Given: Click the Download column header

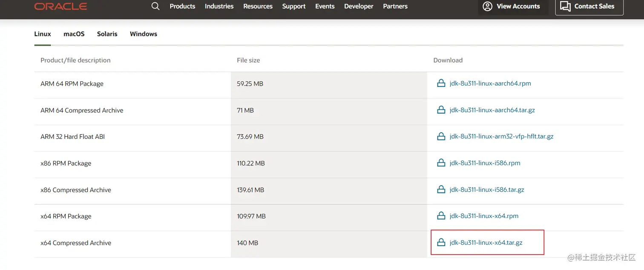Looking at the screenshot, I should tap(448, 60).
